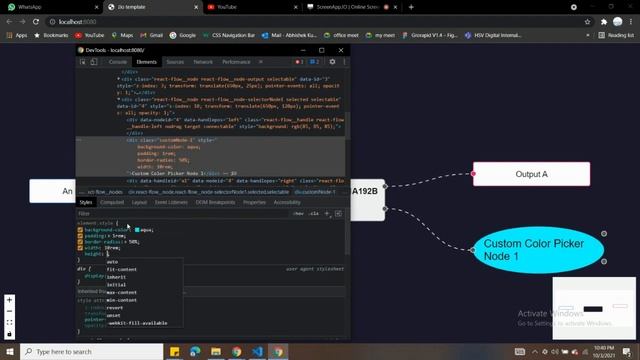Open Windows Start menu
640x360 pixels.
pyautogui.click(x=10, y=351)
